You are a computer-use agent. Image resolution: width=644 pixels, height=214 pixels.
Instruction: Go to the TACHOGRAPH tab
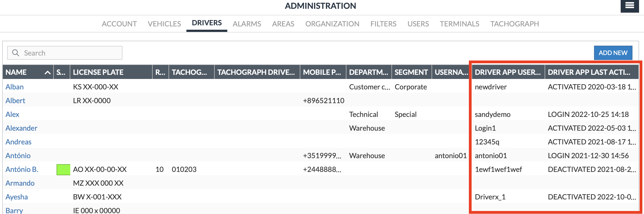pos(515,24)
